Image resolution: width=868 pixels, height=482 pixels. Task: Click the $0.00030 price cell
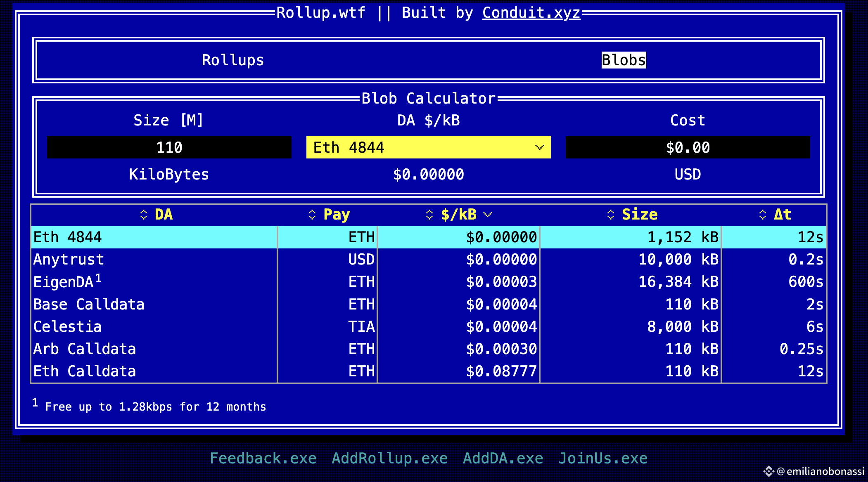(x=501, y=349)
